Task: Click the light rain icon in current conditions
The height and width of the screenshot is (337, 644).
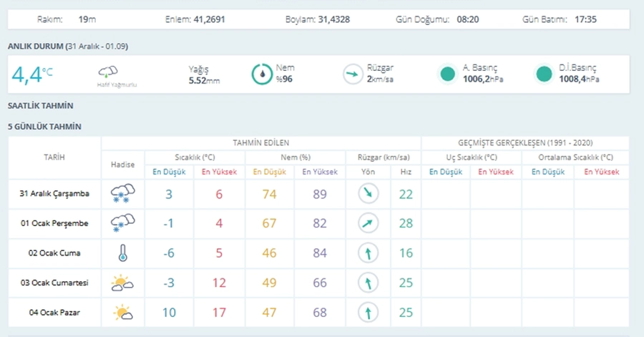Action: 108,72
